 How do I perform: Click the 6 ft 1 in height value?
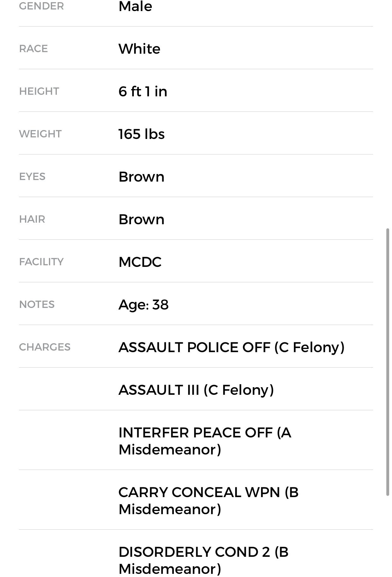pyautogui.click(x=143, y=91)
